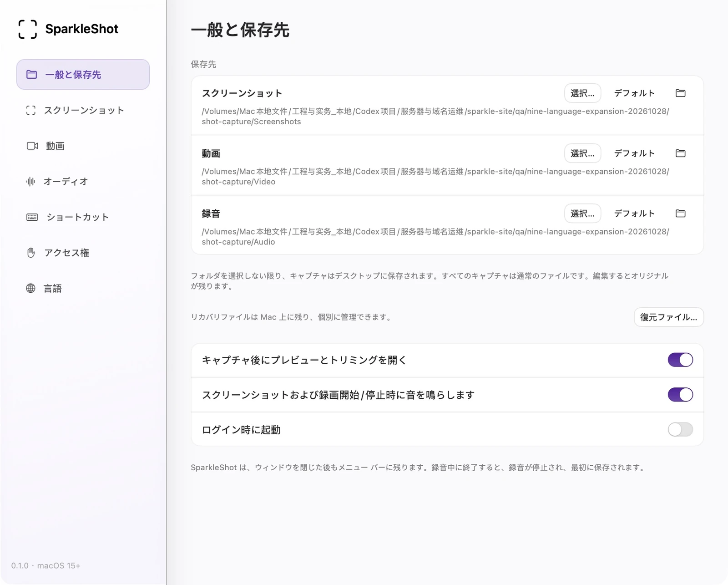Click the shot-capture/Screenshots path text
This screenshot has height=585, width=728.
pos(435,116)
